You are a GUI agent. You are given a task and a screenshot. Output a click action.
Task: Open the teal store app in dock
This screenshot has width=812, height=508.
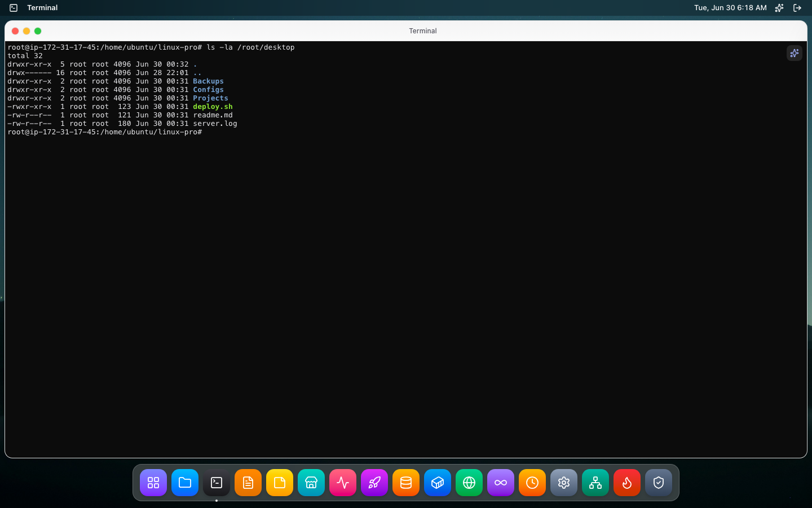click(311, 483)
